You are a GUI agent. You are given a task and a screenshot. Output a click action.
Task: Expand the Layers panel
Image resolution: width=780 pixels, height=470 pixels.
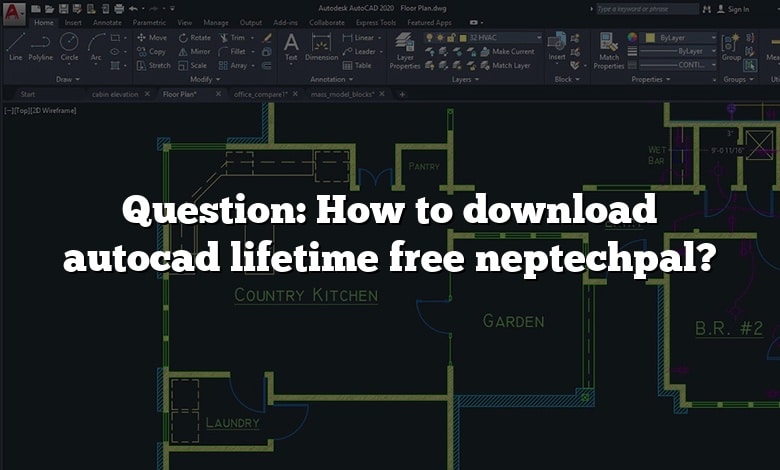point(465,79)
